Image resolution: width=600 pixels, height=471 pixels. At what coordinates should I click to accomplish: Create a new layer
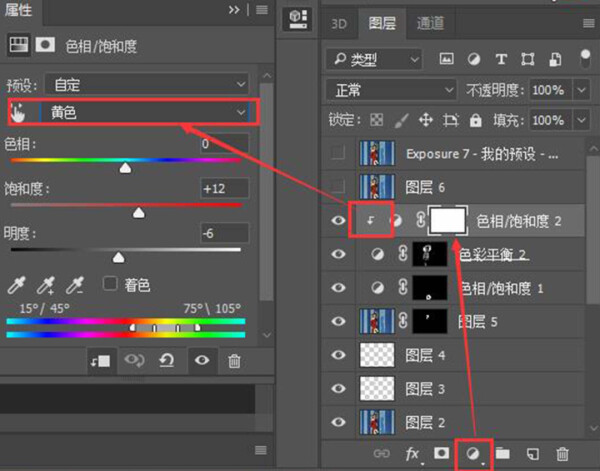coord(533,454)
